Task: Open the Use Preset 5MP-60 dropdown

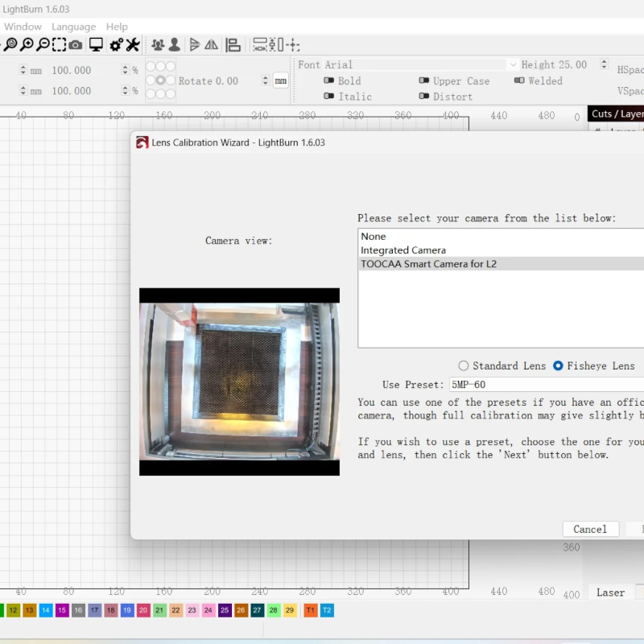Action: pos(547,385)
